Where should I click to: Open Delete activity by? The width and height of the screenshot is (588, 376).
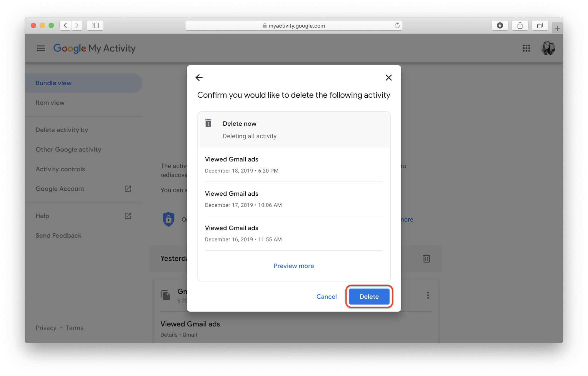click(84, 130)
